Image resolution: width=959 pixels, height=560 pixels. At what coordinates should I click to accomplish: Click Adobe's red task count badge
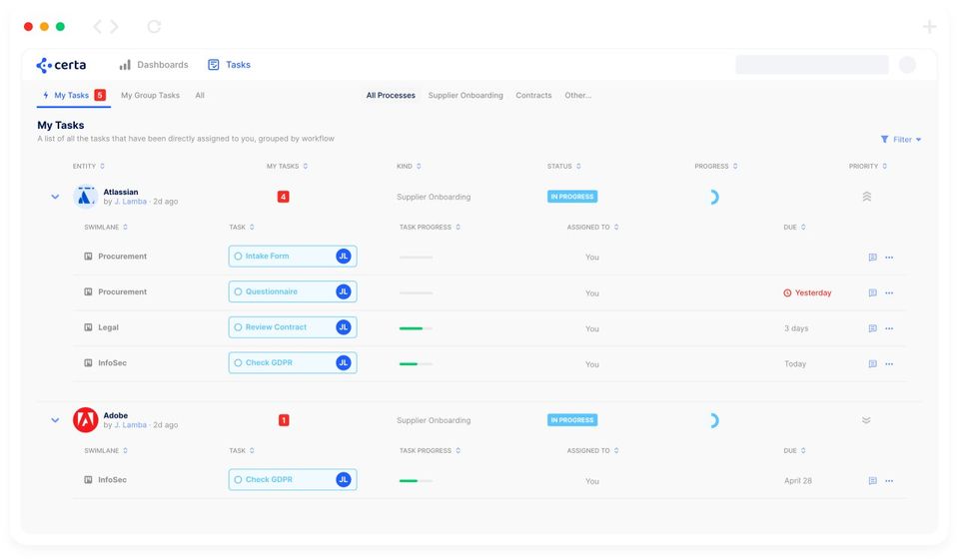pos(284,420)
